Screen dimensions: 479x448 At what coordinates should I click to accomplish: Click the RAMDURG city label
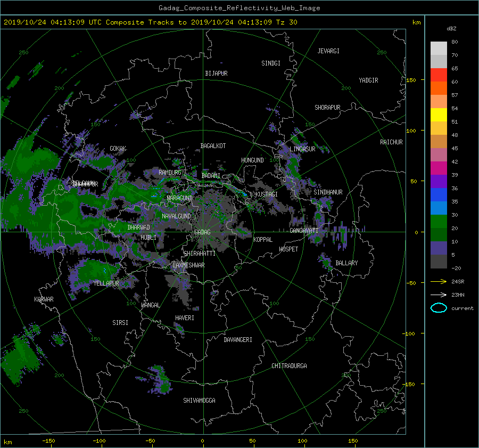[x=170, y=173]
